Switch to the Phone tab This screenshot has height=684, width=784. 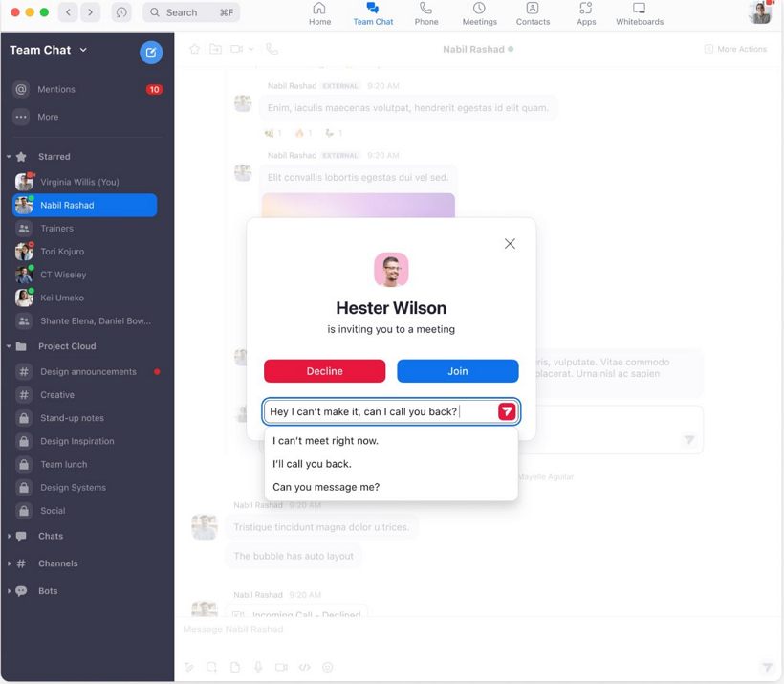point(426,14)
